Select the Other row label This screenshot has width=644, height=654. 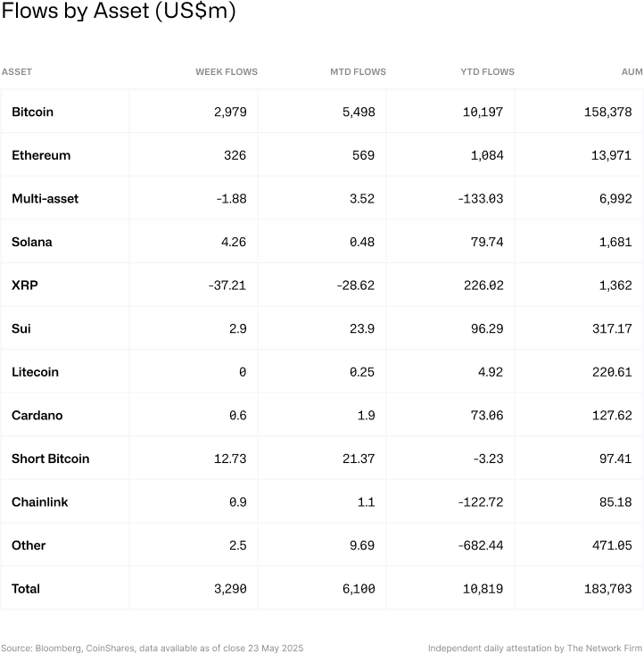[x=29, y=545]
